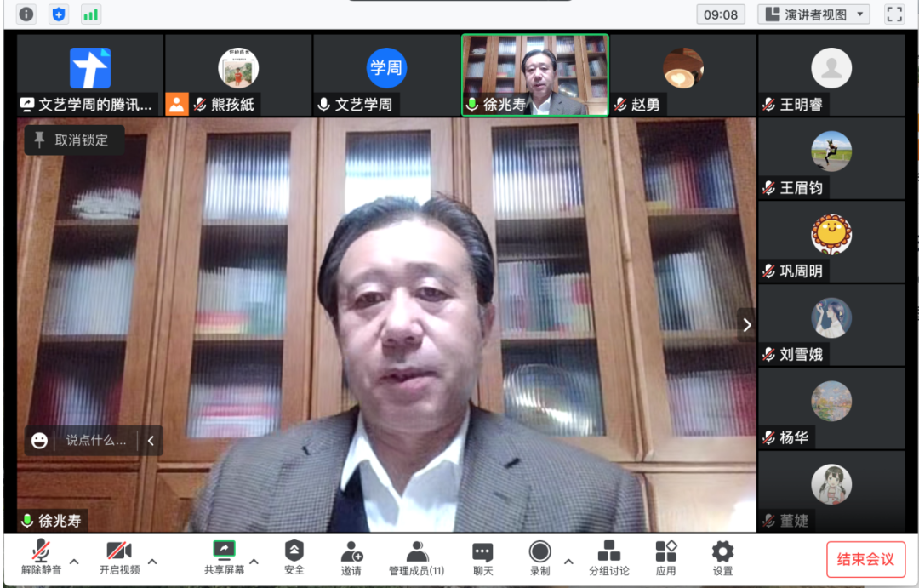Click the blue security shield icon

(x=59, y=14)
